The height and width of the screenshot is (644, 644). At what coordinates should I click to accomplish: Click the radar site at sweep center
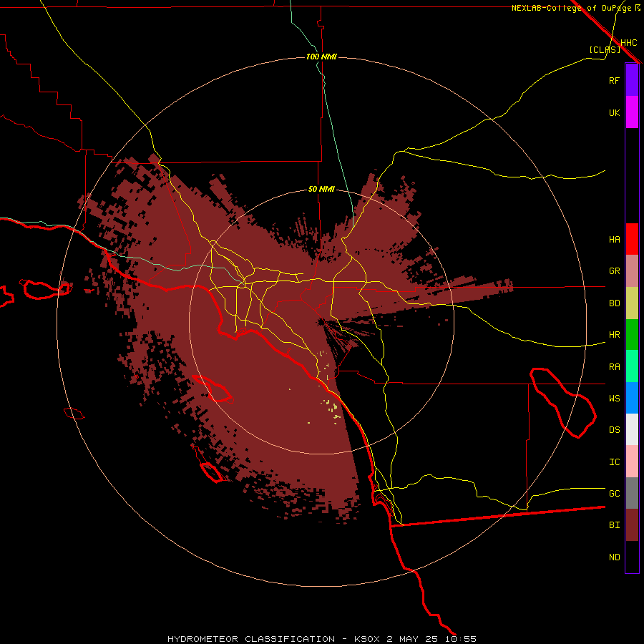321,321
